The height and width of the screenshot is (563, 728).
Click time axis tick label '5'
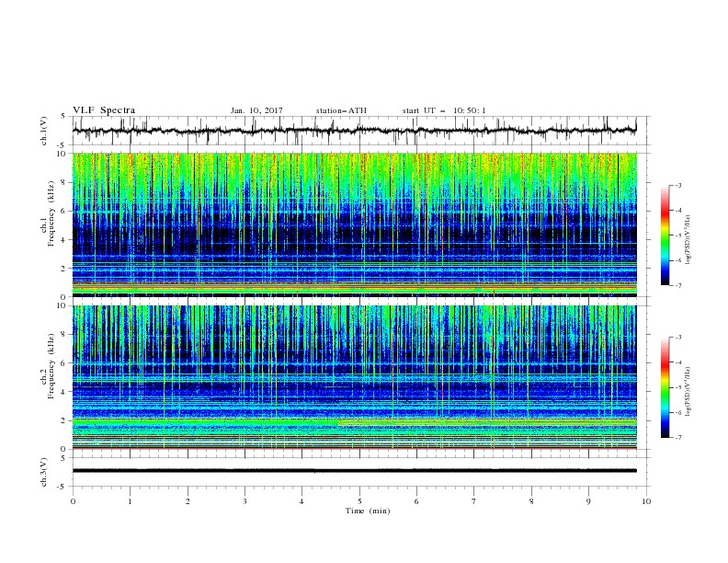click(x=359, y=501)
